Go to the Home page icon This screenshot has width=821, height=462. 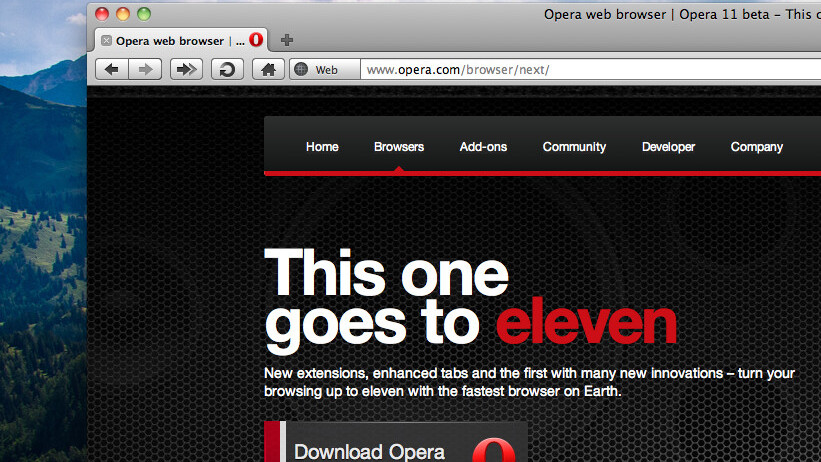coord(267,69)
